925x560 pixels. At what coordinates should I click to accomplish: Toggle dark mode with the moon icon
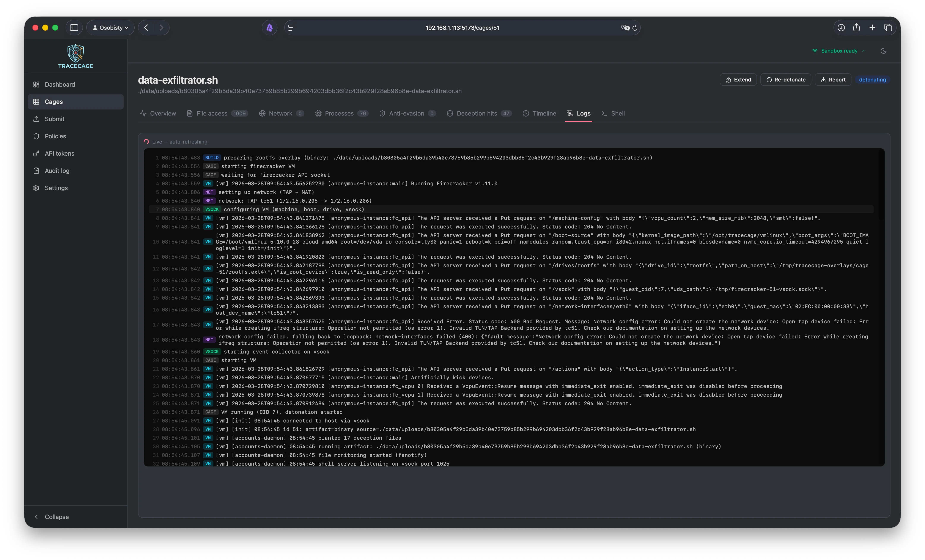pos(884,51)
